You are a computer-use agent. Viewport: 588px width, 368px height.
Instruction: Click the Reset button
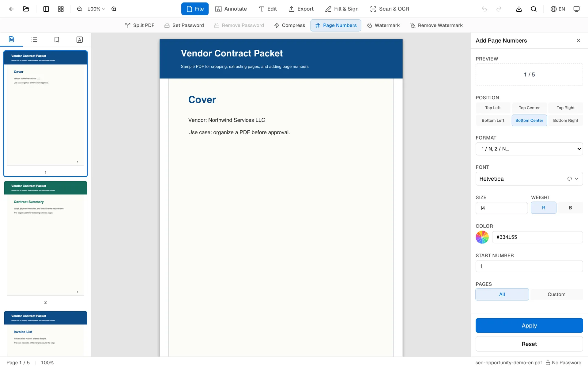[x=529, y=344]
